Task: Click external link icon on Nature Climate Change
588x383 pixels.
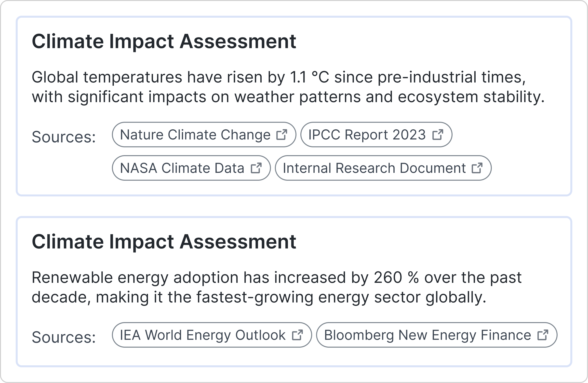Action: coord(282,135)
